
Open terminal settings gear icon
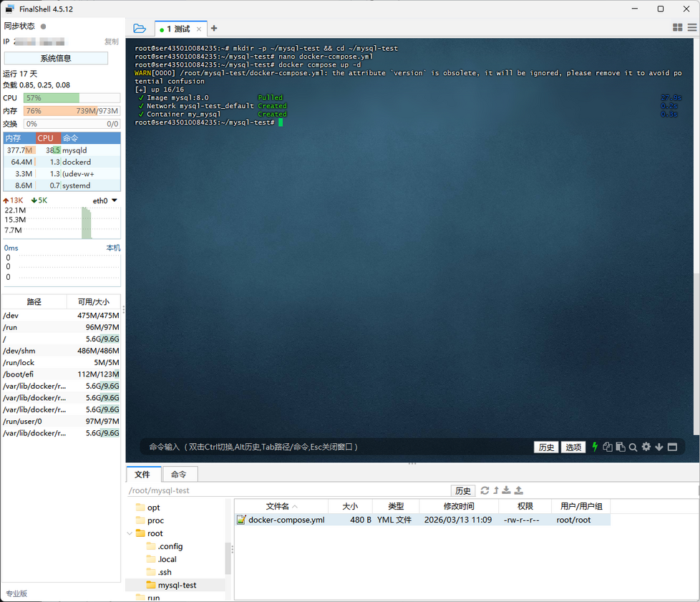coord(646,447)
